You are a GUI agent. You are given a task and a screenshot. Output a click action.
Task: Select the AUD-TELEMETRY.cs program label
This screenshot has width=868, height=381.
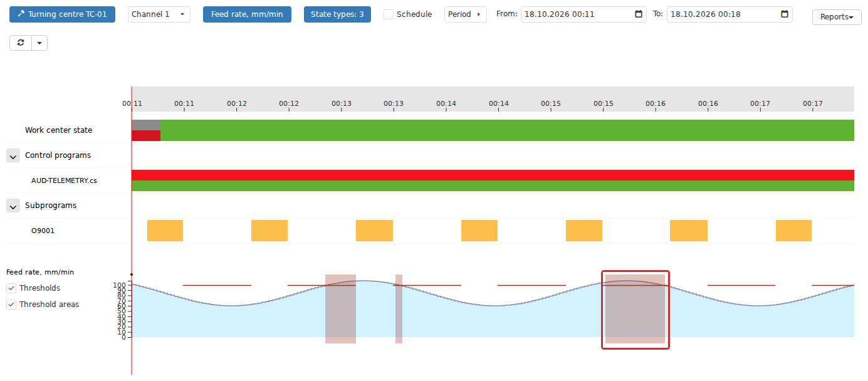[x=64, y=180]
